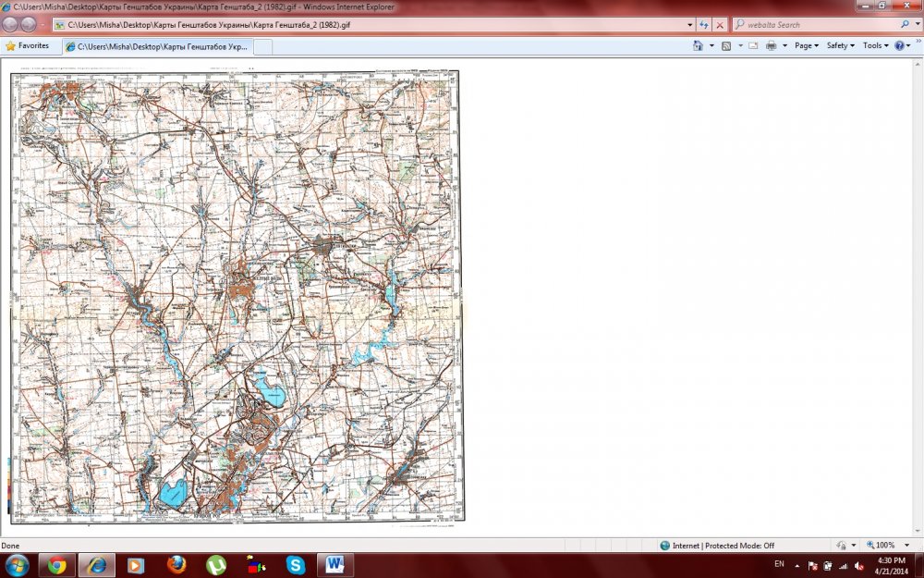Open the Page menu
924x578 pixels.
806,45
